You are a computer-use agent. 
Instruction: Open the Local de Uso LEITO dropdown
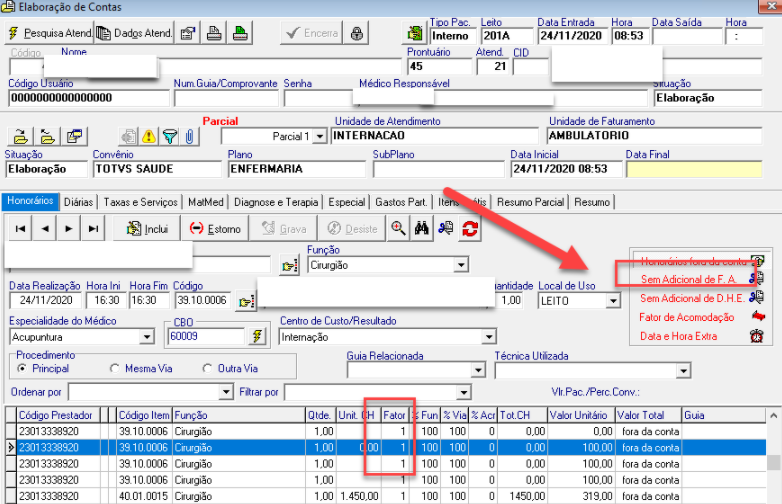point(613,301)
